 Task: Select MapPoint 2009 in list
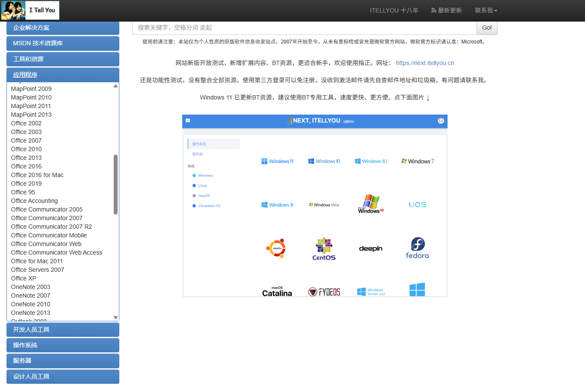click(x=31, y=89)
